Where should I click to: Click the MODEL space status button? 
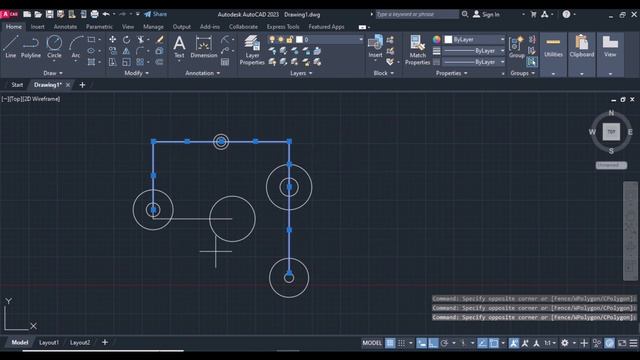pos(372,343)
